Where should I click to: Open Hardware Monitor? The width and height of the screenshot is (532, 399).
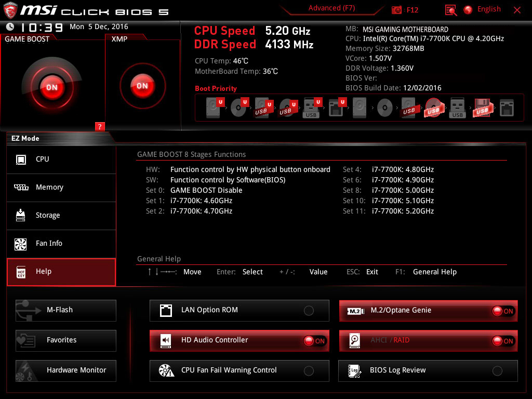(x=66, y=371)
